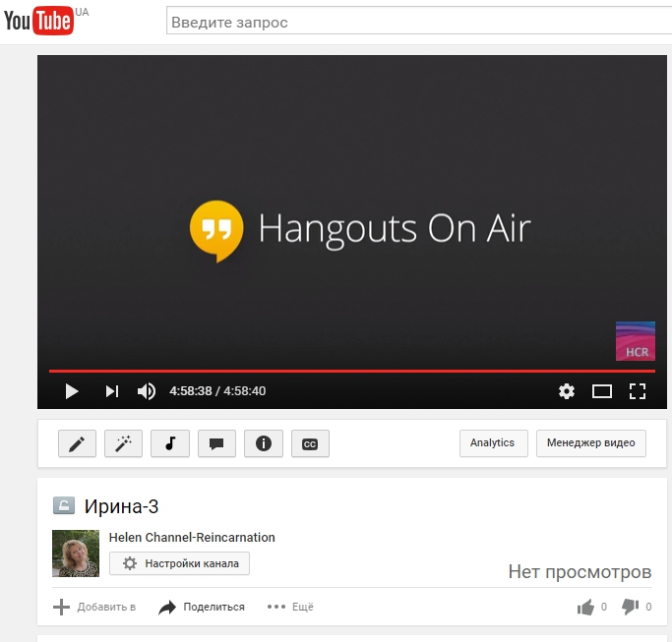This screenshot has height=642, width=672.
Task: Click the thumbs down dislike icon
Action: pyautogui.click(x=631, y=607)
